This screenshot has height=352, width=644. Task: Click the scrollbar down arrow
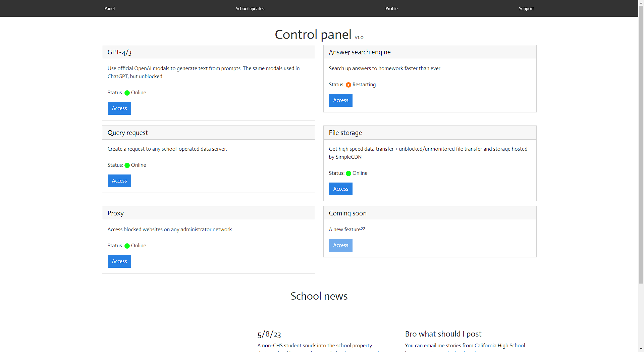click(x=641, y=349)
